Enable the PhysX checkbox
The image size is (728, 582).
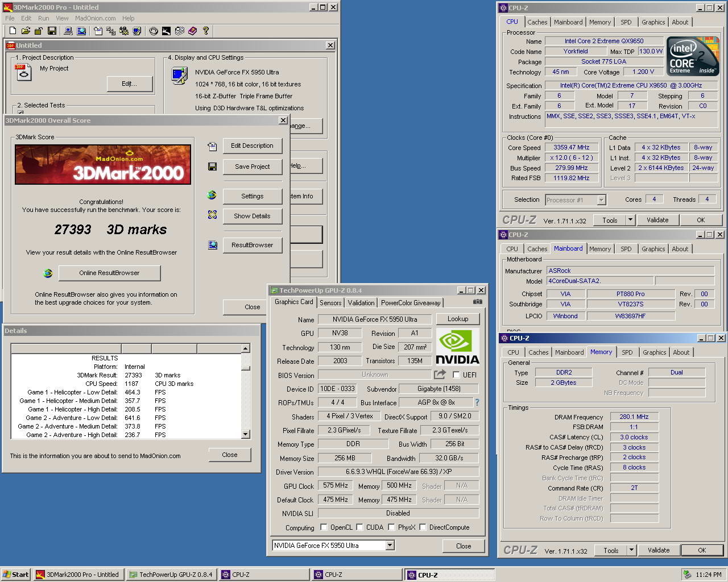pos(391,527)
